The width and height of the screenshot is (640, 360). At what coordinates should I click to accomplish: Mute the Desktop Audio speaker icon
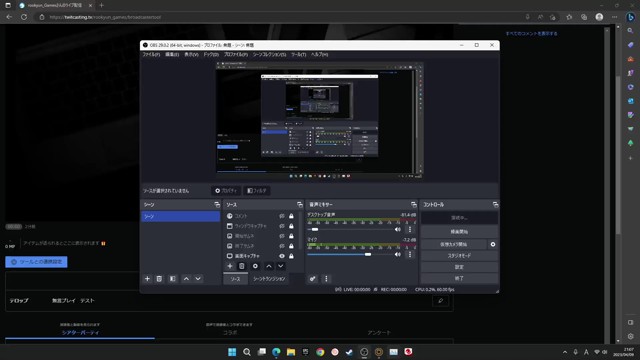398,229
